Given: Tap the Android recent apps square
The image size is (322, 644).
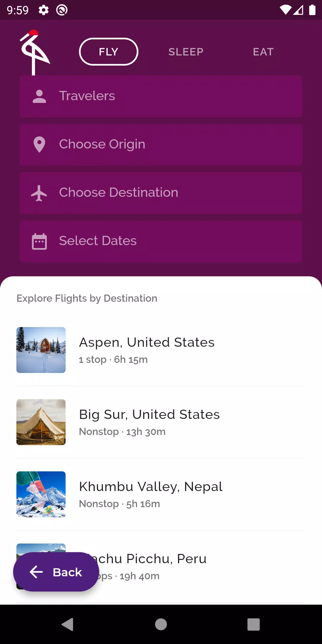Looking at the screenshot, I should [253, 624].
